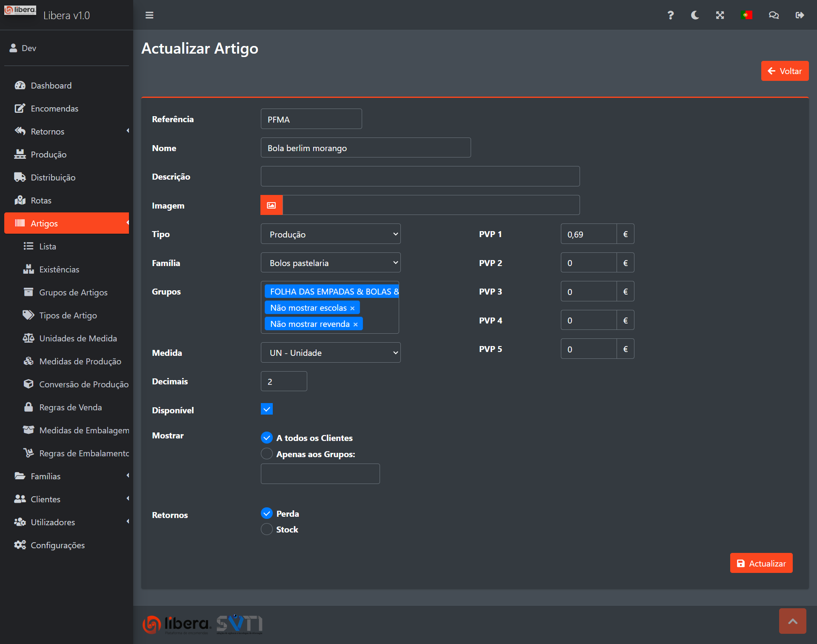Screen dimensions: 817x644
Task: Click the Actualizar save button
Action: [761, 563]
